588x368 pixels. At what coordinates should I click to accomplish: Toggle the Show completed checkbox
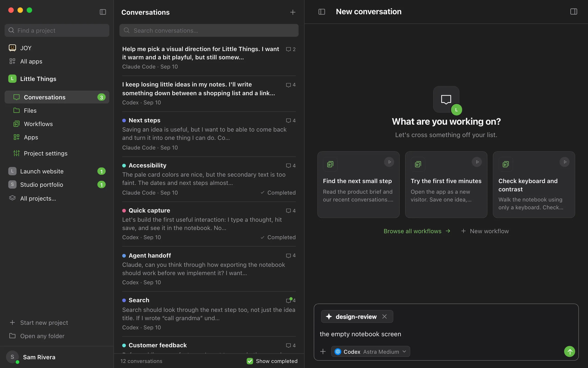click(x=250, y=361)
